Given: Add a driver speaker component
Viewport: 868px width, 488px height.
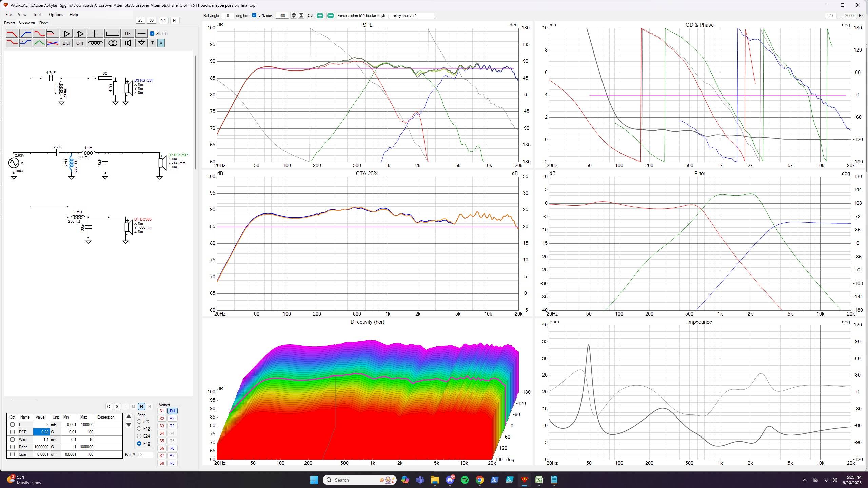Looking at the screenshot, I should pos(128,43).
